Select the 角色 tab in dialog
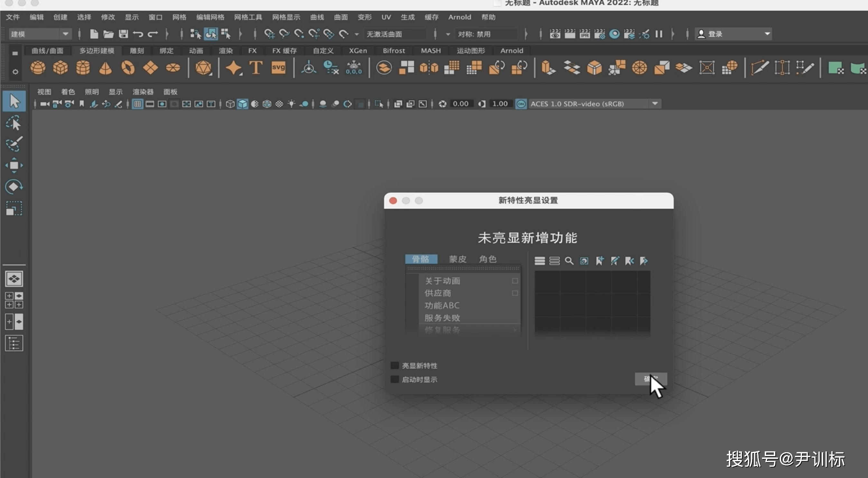Viewport: 868px width, 478px height. [x=488, y=259]
